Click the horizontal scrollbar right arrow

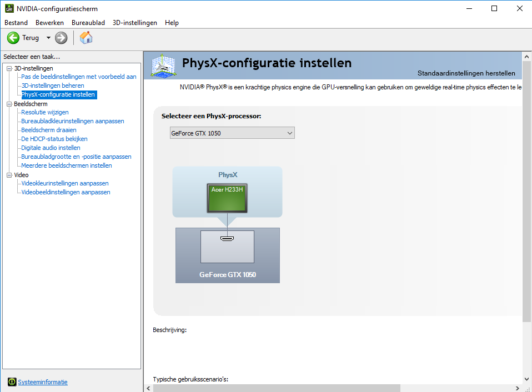[x=518, y=388]
